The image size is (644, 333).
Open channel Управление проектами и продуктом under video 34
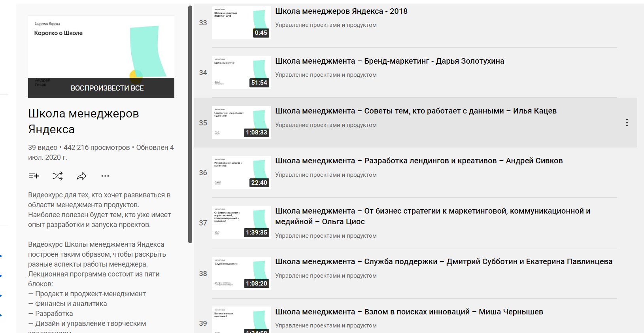(326, 75)
